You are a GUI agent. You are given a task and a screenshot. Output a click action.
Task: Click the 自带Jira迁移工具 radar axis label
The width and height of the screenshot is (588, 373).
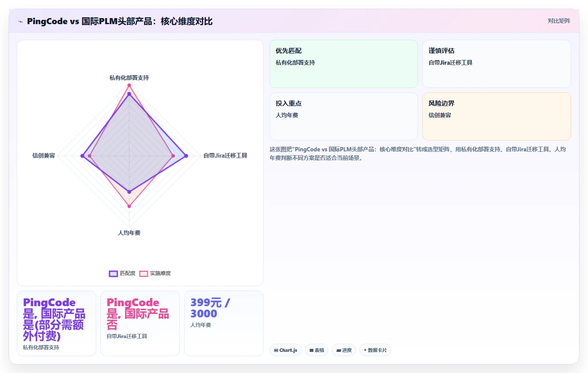[225, 155]
